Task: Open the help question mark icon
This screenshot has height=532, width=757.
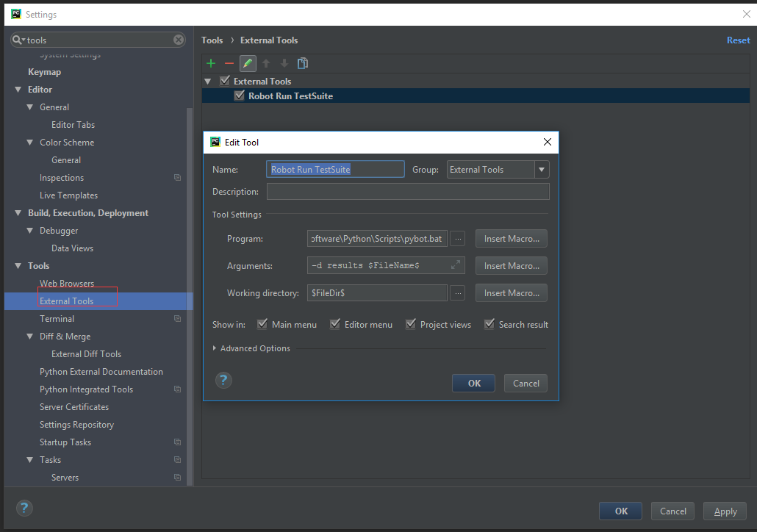Action: pos(223,380)
